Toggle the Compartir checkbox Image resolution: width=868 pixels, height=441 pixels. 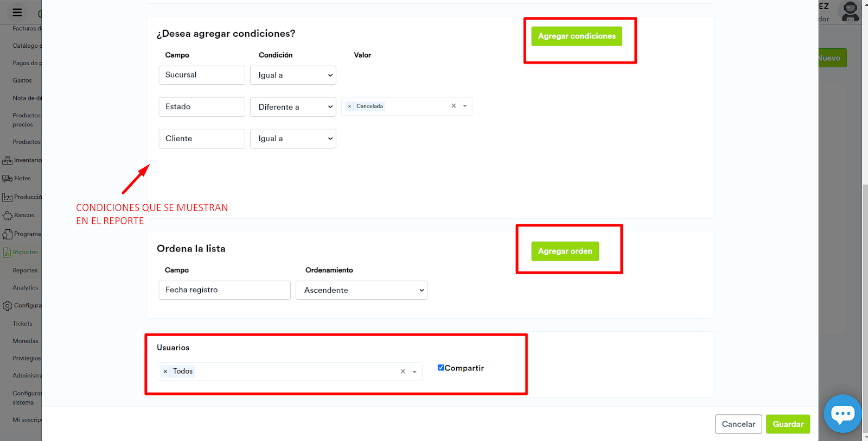(x=441, y=368)
